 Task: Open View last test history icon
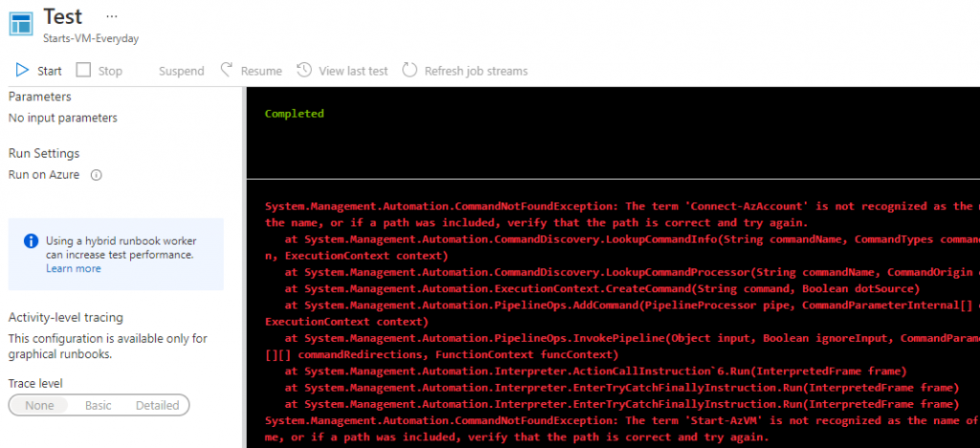(304, 70)
